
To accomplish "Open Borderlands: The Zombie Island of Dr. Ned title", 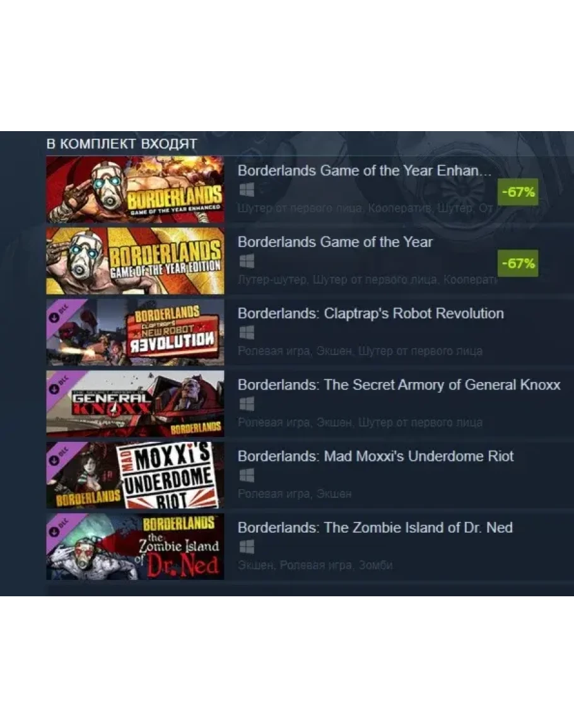I will coord(375,528).
